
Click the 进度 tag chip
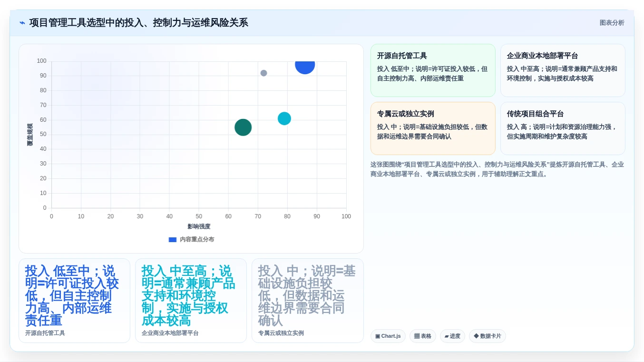pos(452,336)
